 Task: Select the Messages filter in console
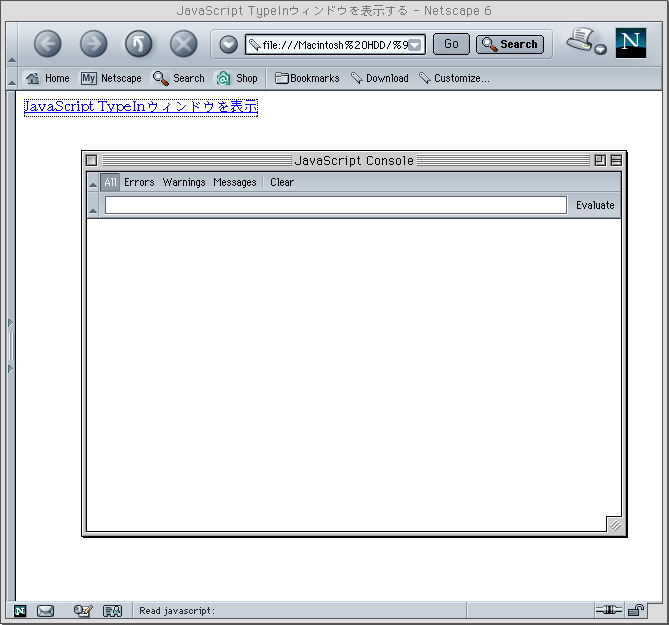pyautogui.click(x=235, y=182)
